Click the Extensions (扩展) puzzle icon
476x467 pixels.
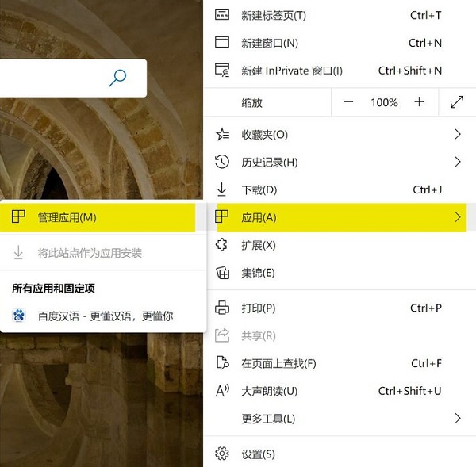tap(223, 245)
